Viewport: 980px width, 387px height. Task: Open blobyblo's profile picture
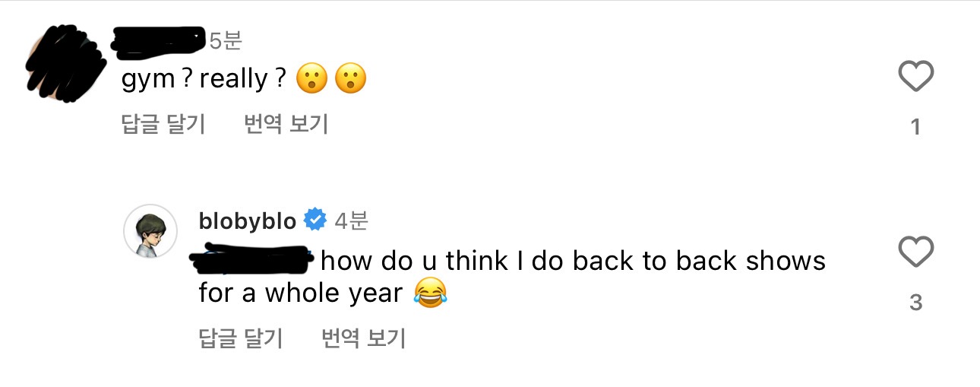150,230
